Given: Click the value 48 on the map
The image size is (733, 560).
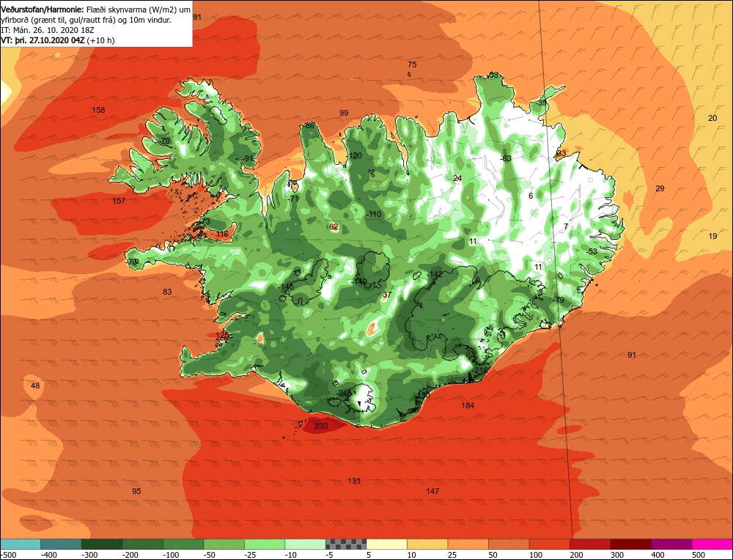Looking at the screenshot, I should tap(35, 386).
